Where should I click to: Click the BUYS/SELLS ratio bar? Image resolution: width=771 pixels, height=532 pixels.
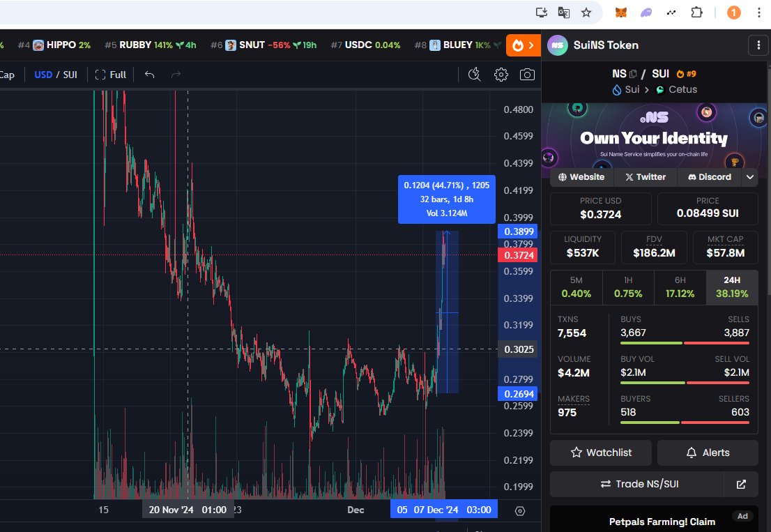coord(685,343)
